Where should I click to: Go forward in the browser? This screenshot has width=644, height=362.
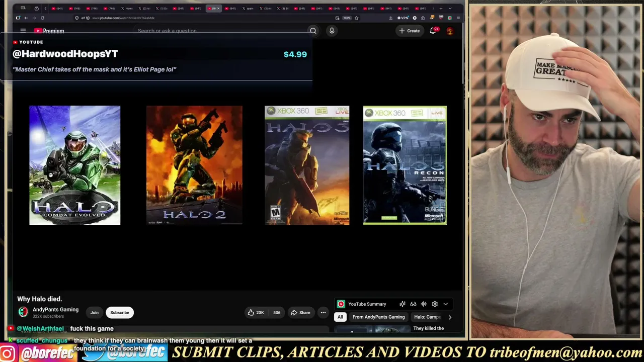[34, 18]
